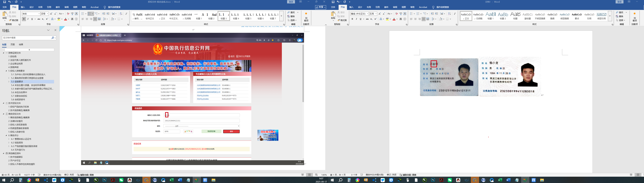Screen dimensions: 644x183
Task: Show paragraph marks in left Word window
Action: [x=126, y=14]
